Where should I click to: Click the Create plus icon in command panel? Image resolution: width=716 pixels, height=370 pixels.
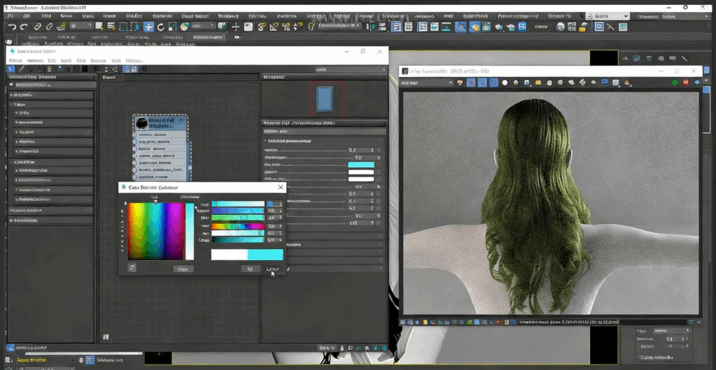[625, 58]
